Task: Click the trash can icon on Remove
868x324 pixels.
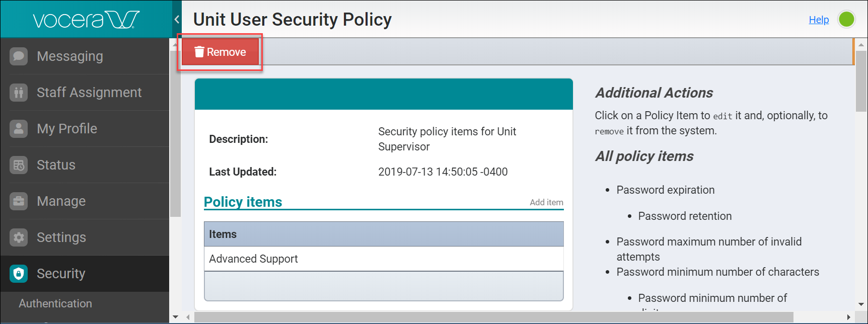Action: point(199,52)
